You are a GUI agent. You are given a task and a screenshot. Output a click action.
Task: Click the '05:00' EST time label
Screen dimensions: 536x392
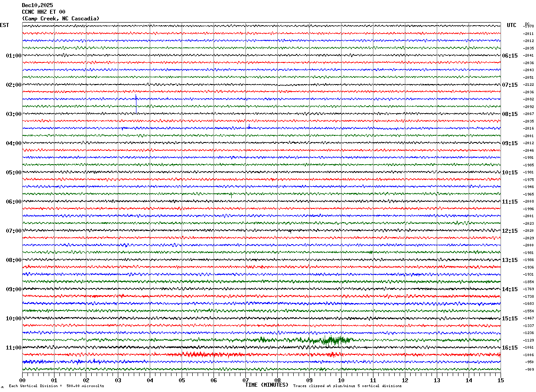click(x=14, y=173)
